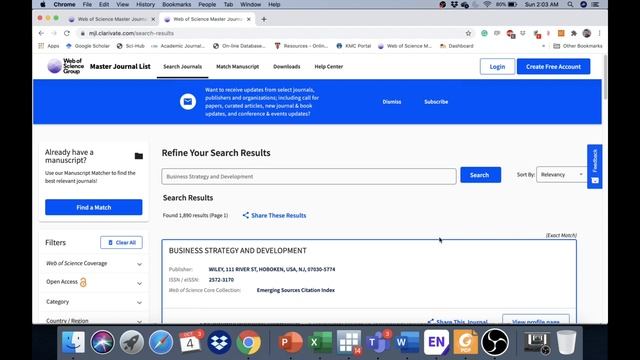Open OBS Studio from the dock
This screenshot has height=360, width=640.
495,342
